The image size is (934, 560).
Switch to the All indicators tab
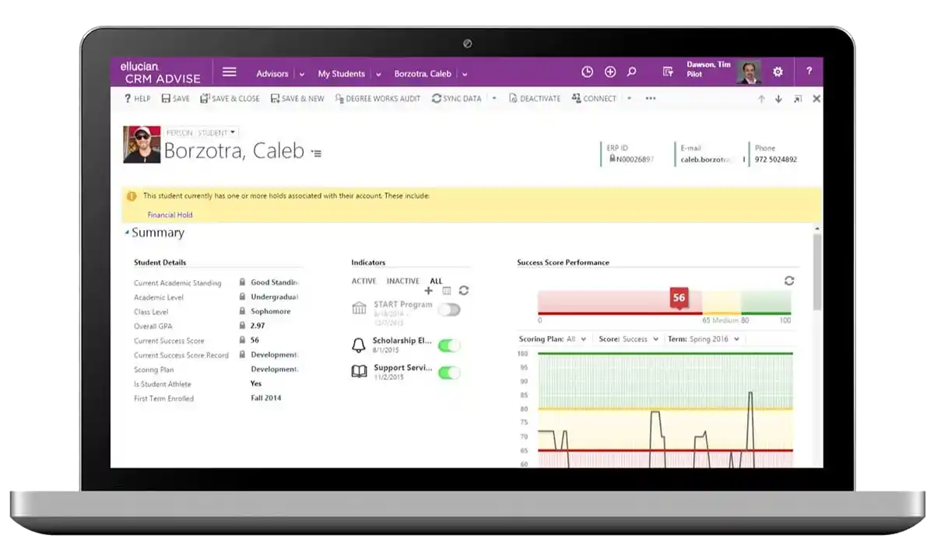coord(436,281)
